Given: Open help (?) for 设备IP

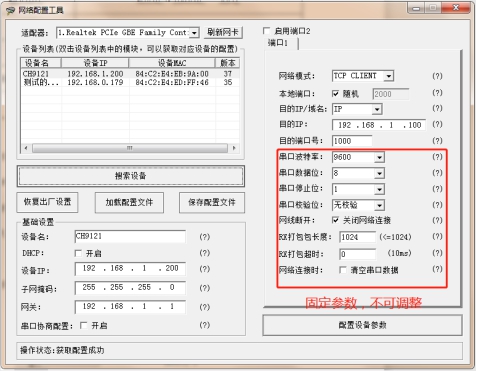Looking at the screenshot, I should coord(205,269).
